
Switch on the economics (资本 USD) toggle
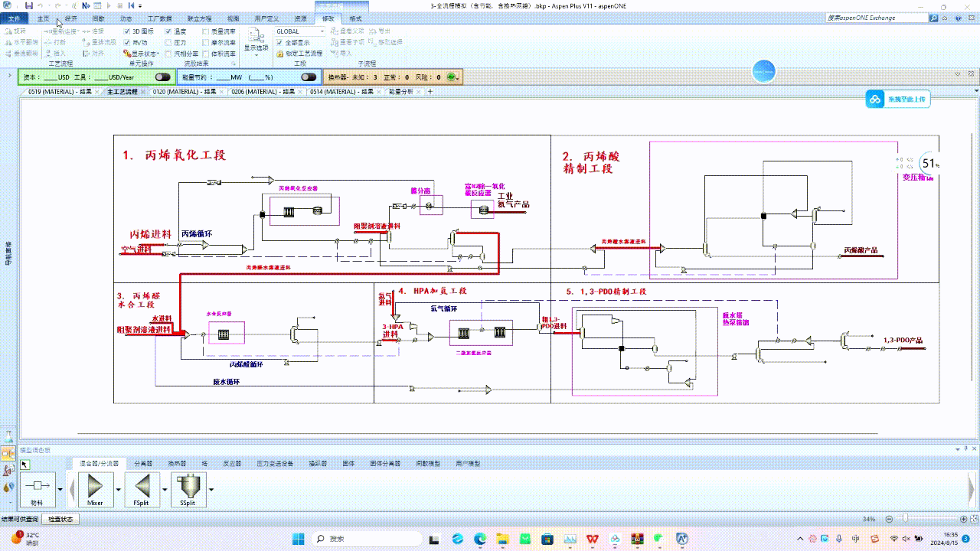point(163,77)
